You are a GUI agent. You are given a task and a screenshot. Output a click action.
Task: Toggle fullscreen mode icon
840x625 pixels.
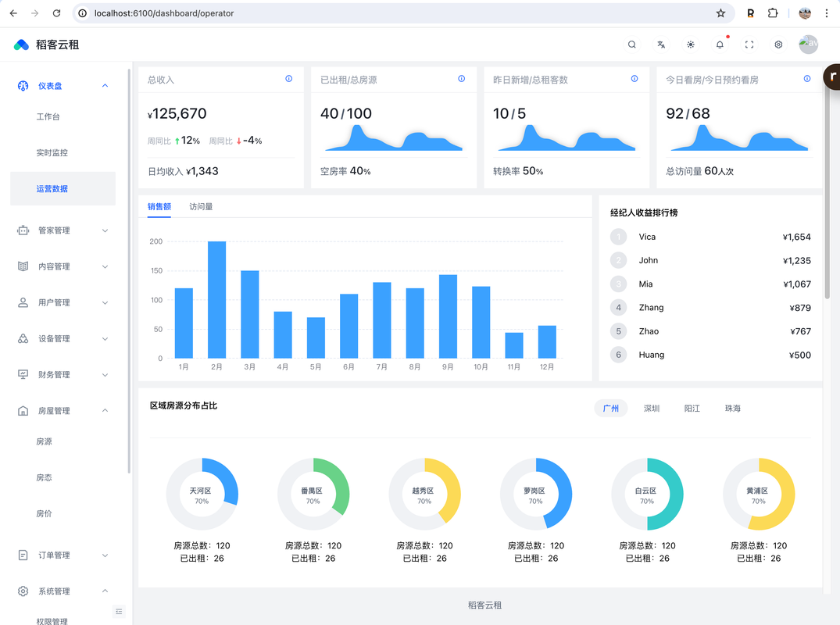click(x=749, y=45)
